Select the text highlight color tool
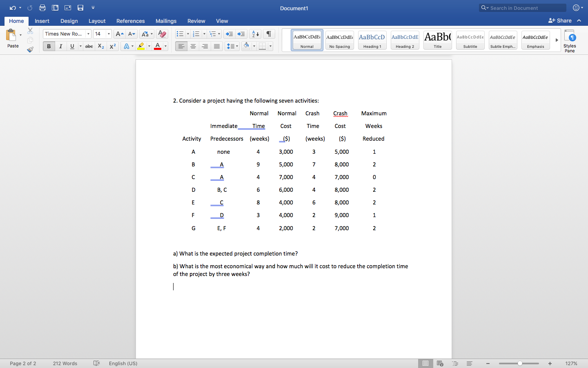Screen dimensions: 588x368 point(142,46)
